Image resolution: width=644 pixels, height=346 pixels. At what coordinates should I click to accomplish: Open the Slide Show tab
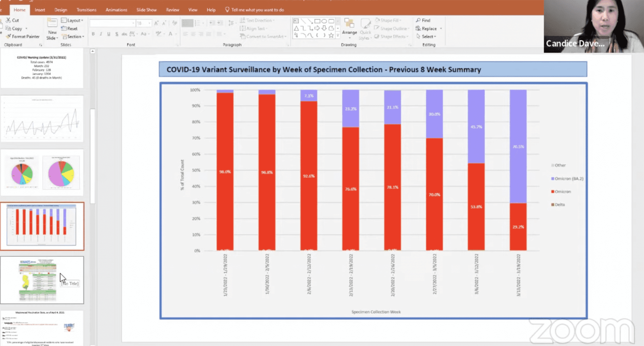[147, 10]
